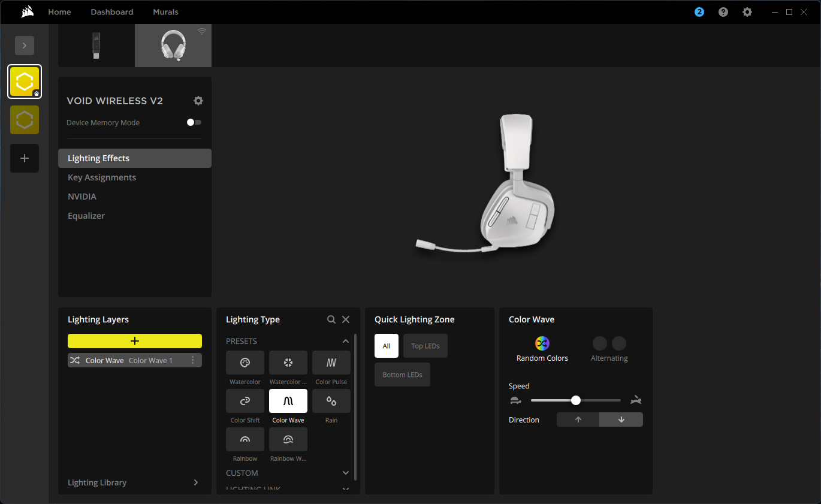This screenshot has width=821, height=504.
Task: Choose the Rain preset
Action: [x=331, y=401]
